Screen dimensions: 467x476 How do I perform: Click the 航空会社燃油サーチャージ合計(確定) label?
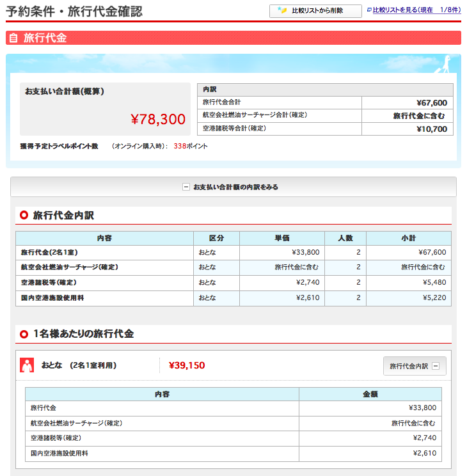pyautogui.click(x=255, y=115)
